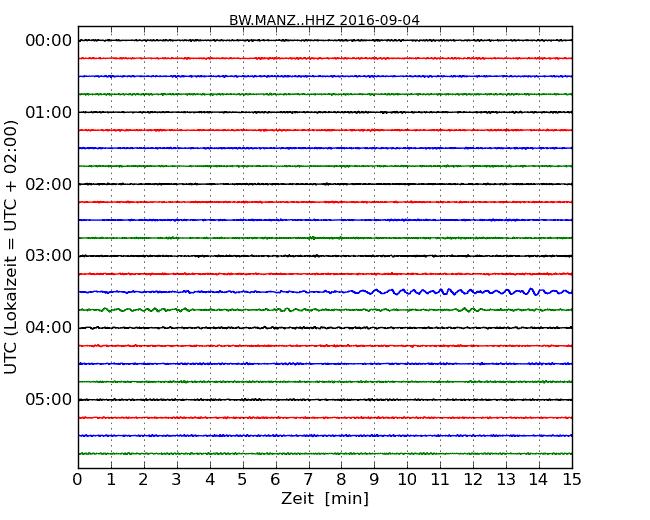Select the 01:00 time label
The width and height of the screenshot is (650, 520).
click(x=49, y=112)
